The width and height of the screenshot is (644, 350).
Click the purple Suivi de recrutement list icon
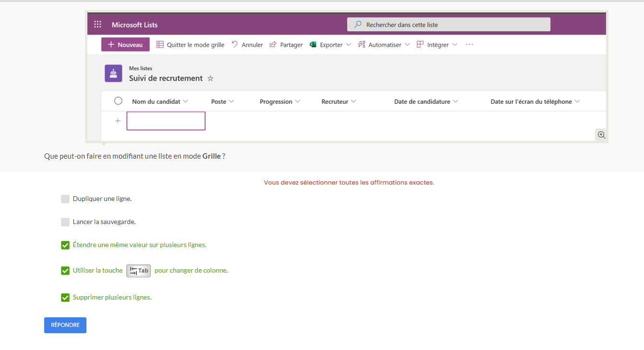tap(113, 74)
